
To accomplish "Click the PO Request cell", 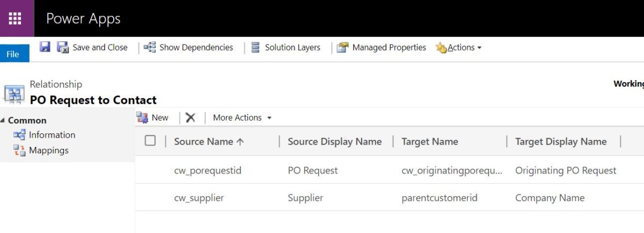I will coord(313,170).
